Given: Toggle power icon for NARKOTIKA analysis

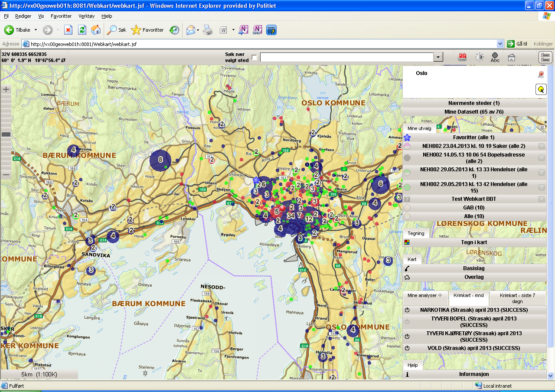Looking at the screenshot, I should (407, 310).
